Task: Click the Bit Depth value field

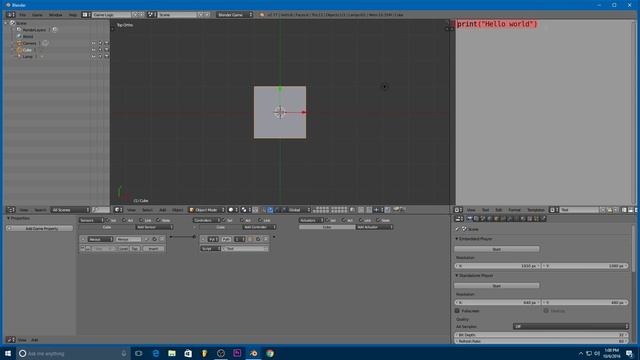Action: tap(542, 335)
